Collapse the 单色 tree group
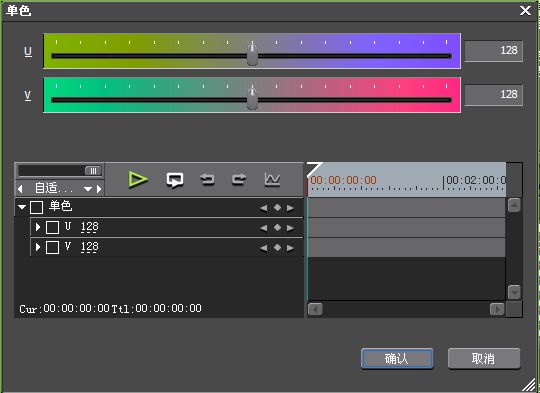 22,207
